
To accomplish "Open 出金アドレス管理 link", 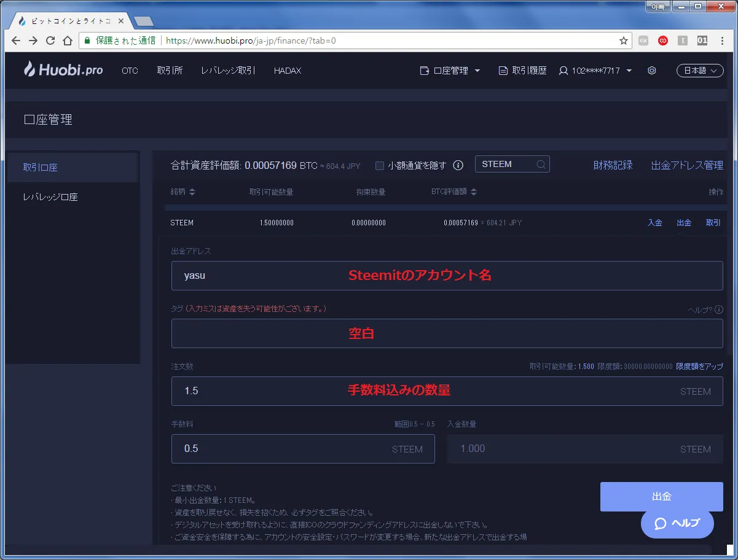I will 687,165.
